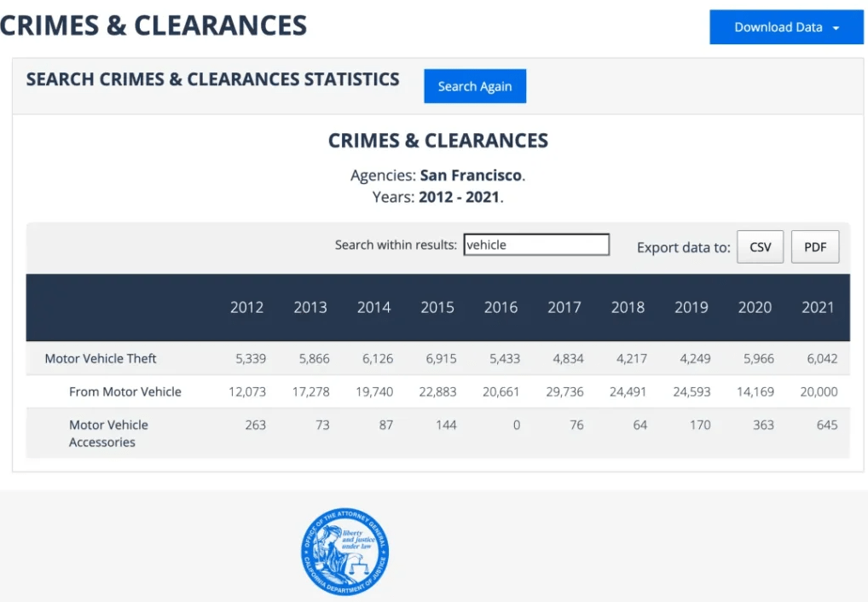Select the Motor Vehicle Theft row label
The height and width of the screenshot is (602, 868).
(101, 359)
